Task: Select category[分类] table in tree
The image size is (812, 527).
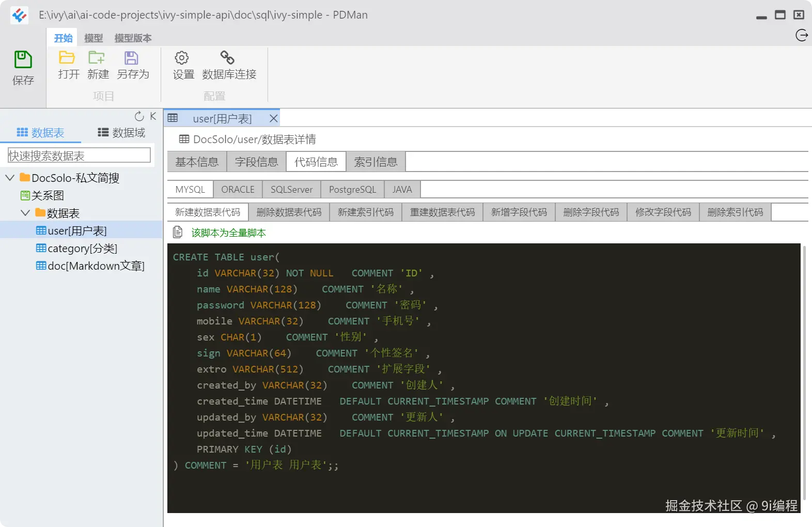Action: pos(77,249)
